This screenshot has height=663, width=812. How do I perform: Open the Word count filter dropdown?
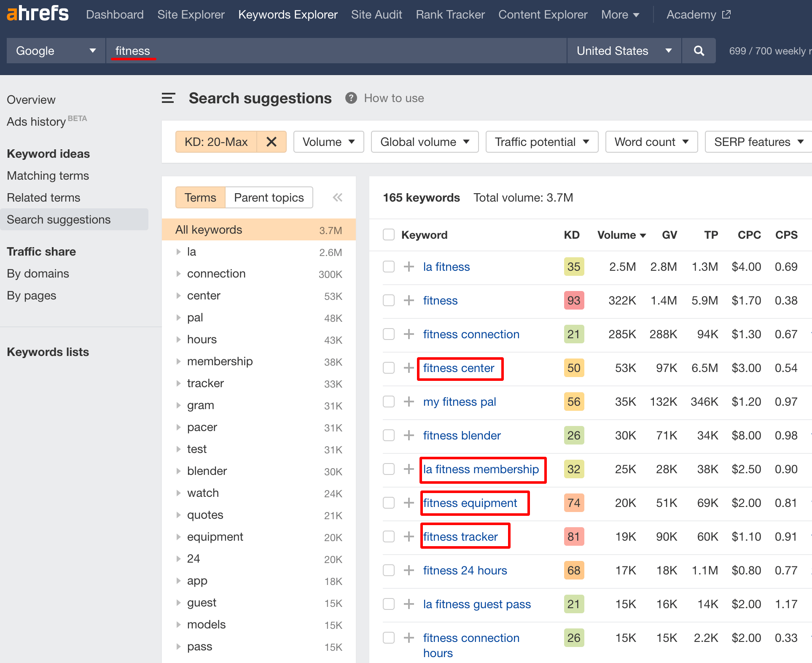point(651,142)
